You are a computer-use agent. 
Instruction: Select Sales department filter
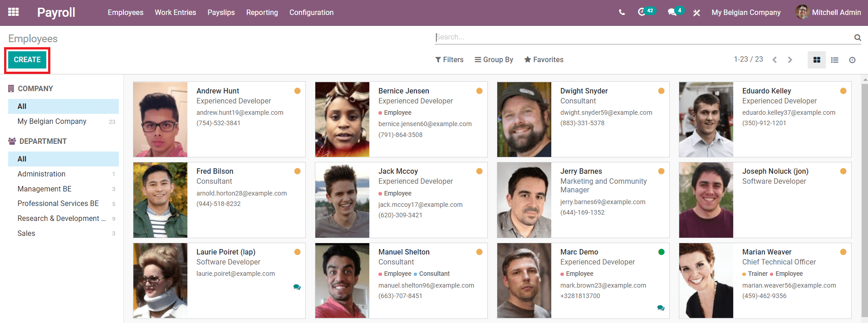pos(26,233)
